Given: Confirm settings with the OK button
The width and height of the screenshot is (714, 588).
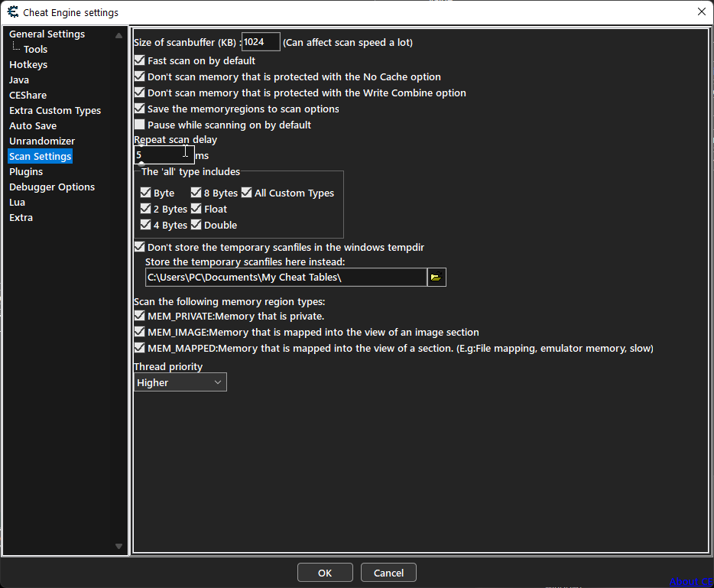Looking at the screenshot, I should tap(325, 571).
